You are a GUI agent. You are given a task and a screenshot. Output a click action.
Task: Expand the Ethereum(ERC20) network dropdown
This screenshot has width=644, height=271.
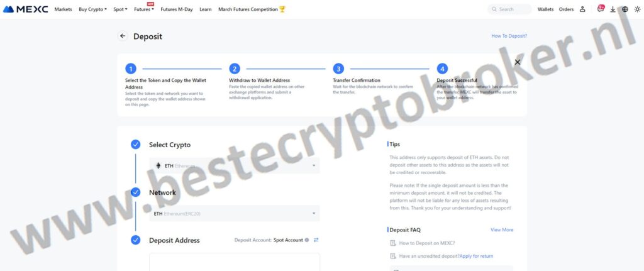click(234, 214)
